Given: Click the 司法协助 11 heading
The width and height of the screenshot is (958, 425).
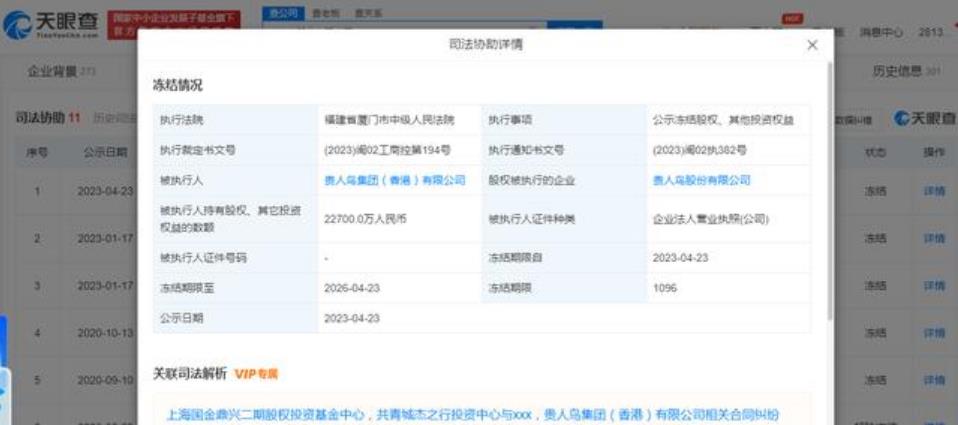Looking at the screenshot, I should [48, 118].
